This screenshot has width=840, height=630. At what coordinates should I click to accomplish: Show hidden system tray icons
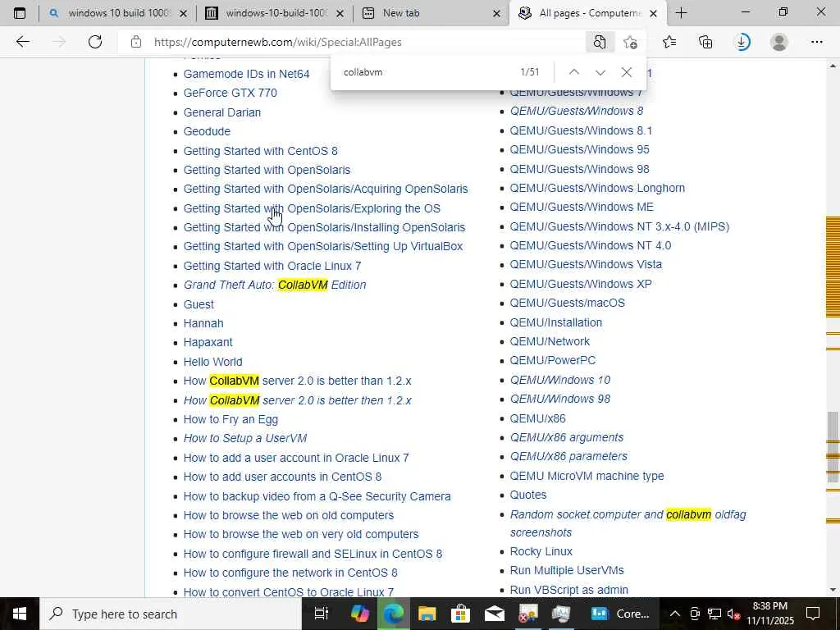[x=675, y=614]
